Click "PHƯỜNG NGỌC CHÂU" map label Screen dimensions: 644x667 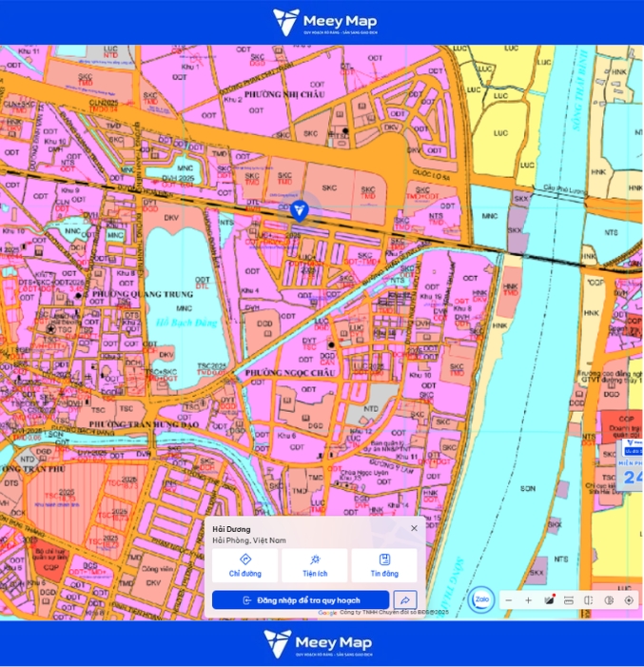pos(290,373)
